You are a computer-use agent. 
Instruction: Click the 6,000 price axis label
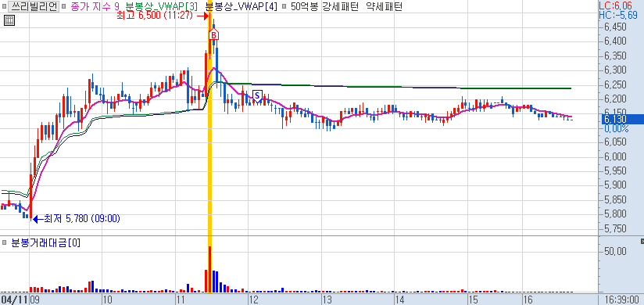[x=615, y=156]
